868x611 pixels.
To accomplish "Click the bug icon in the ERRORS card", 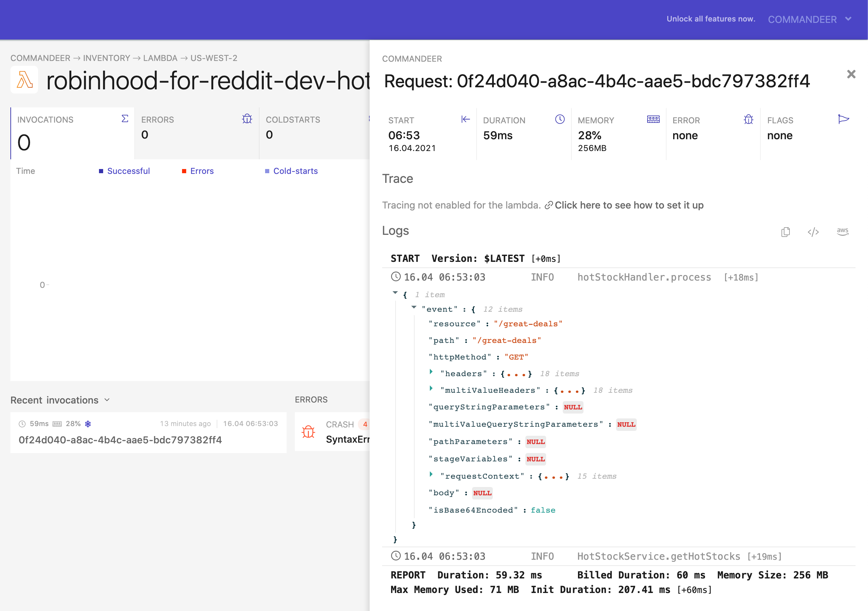I will (247, 119).
